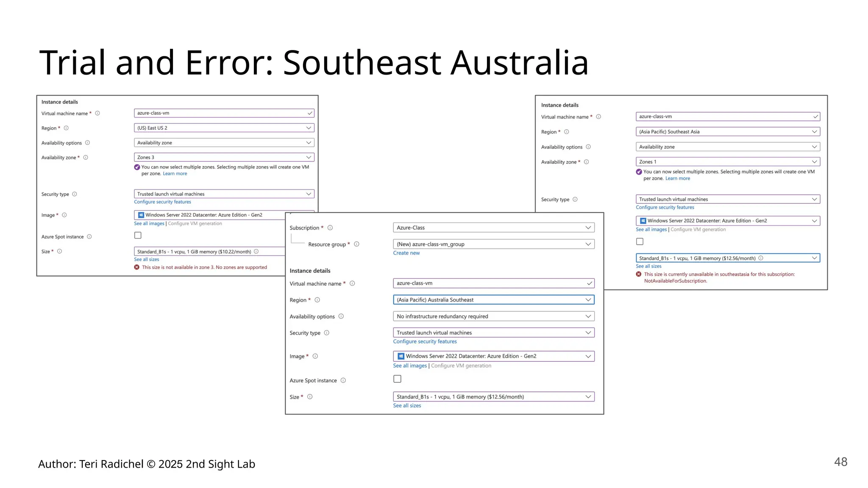Screen dimensions: 868x488
Task: Click Learn more link in East US 2 panel
Action: pyautogui.click(x=175, y=174)
